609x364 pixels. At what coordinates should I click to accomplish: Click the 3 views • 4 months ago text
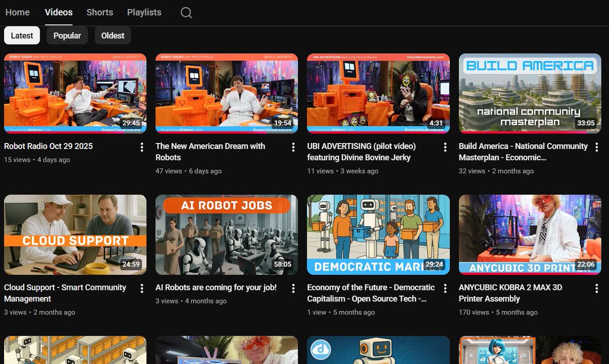click(191, 301)
